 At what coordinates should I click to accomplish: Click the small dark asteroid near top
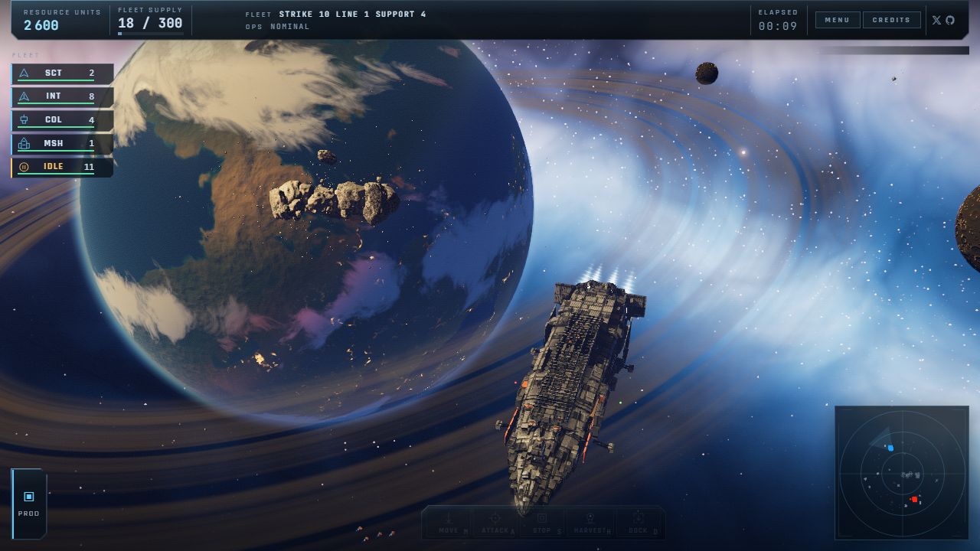click(707, 73)
